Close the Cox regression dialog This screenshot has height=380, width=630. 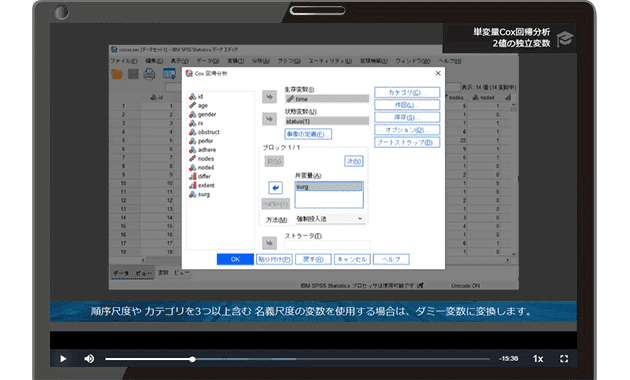tap(438, 73)
